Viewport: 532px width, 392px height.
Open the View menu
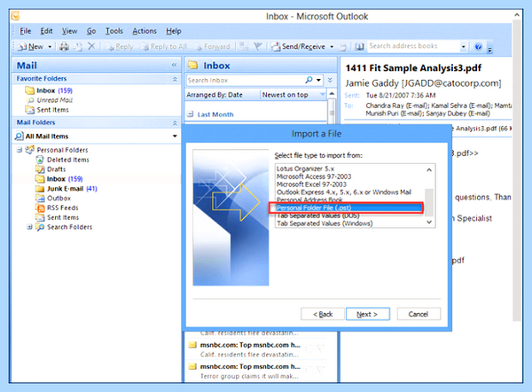coord(69,31)
